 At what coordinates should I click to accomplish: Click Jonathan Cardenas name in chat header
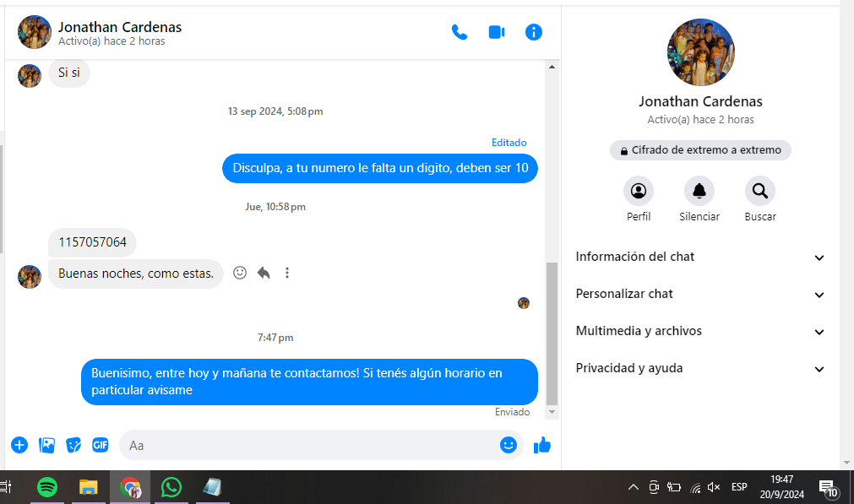[x=120, y=27]
